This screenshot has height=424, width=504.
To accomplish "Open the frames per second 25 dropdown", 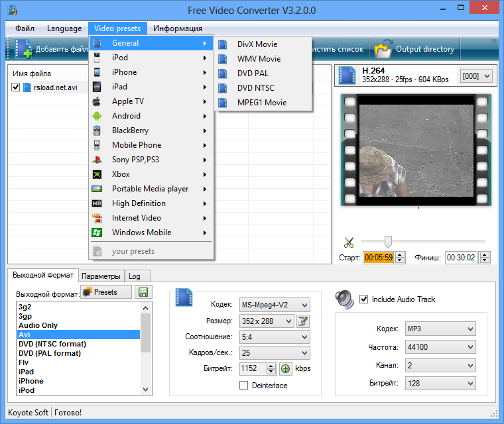I will pos(275,352).
